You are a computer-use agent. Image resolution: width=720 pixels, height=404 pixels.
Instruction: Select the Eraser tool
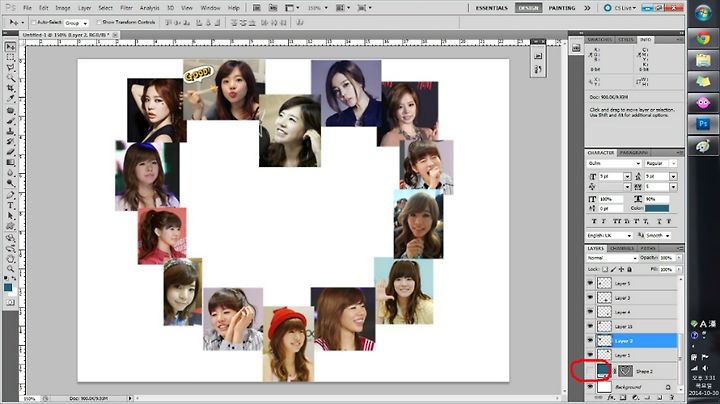(x=10, y=152)
